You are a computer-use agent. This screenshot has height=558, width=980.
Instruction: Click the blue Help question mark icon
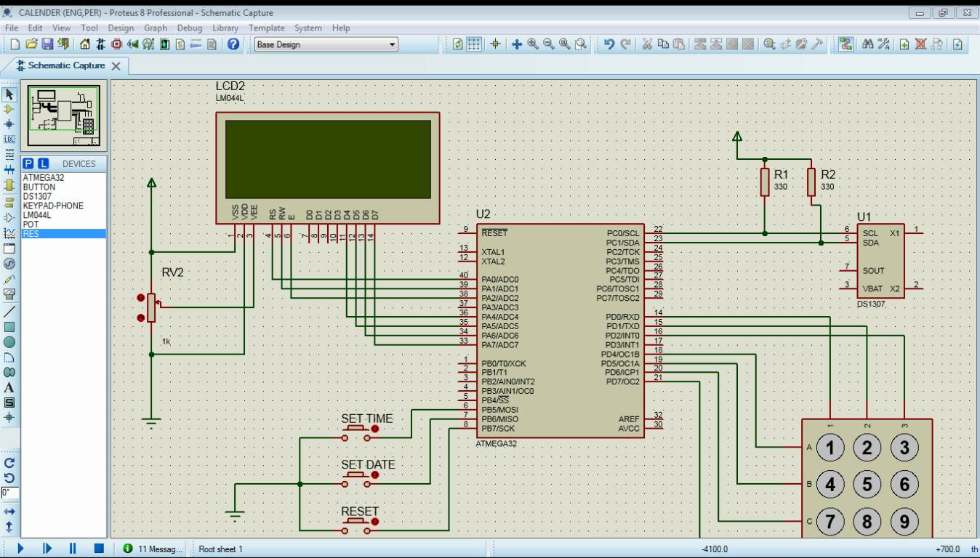234,44
